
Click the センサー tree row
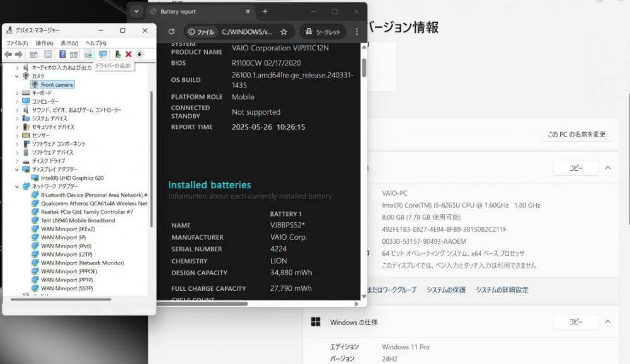point(40,135)
